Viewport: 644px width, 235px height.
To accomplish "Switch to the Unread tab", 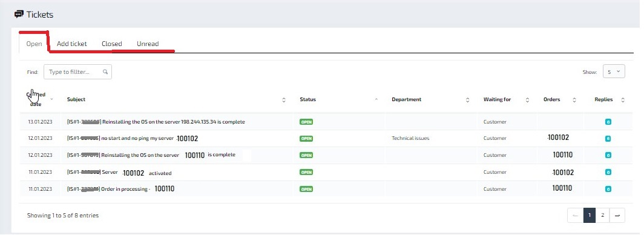I will [148, 44].
